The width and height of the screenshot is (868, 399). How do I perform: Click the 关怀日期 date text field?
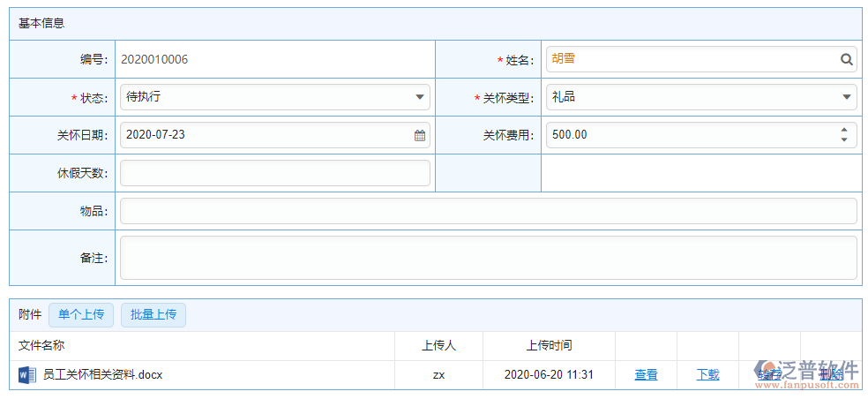265,135
